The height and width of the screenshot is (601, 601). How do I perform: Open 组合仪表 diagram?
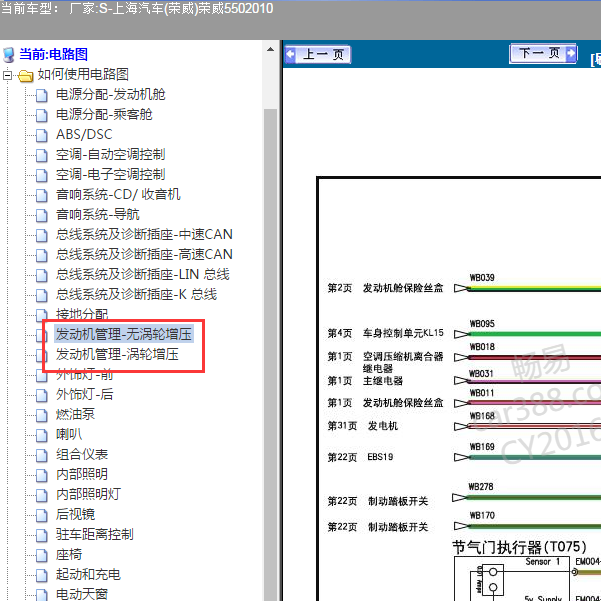82,454
